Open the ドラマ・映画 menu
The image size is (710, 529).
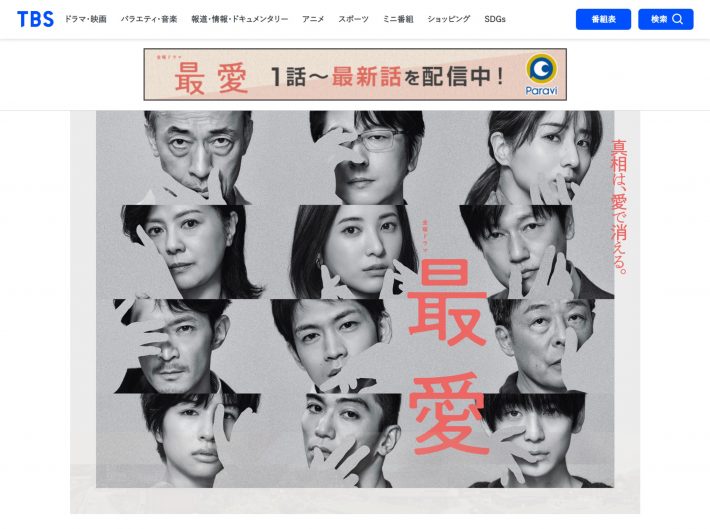point(86,19)
